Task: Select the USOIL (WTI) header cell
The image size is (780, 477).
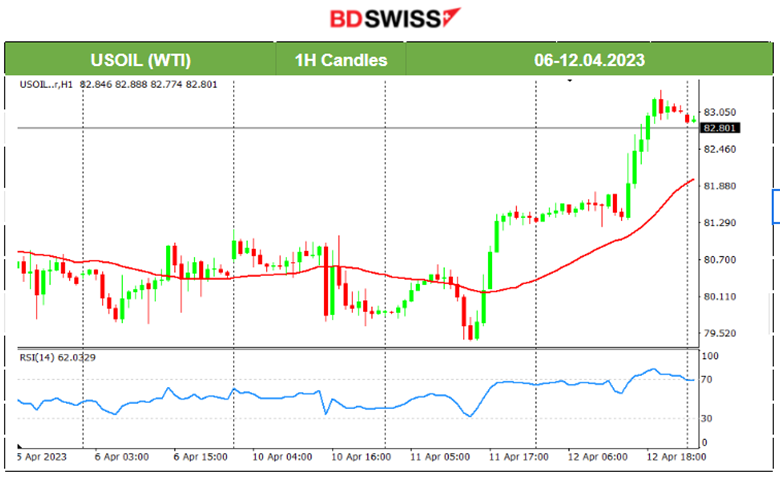Action: pos(140,60)
